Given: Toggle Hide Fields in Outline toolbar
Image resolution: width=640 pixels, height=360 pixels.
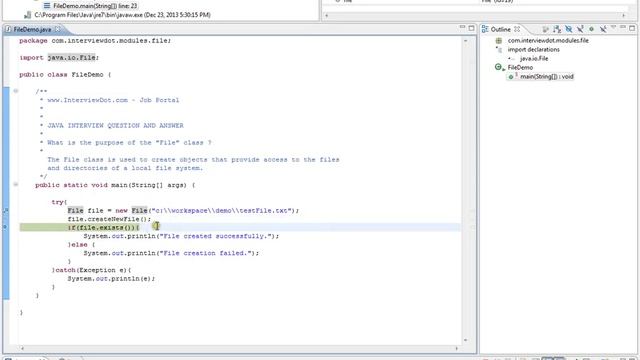Looking at the screenshot, I should [x=568, y=29].
